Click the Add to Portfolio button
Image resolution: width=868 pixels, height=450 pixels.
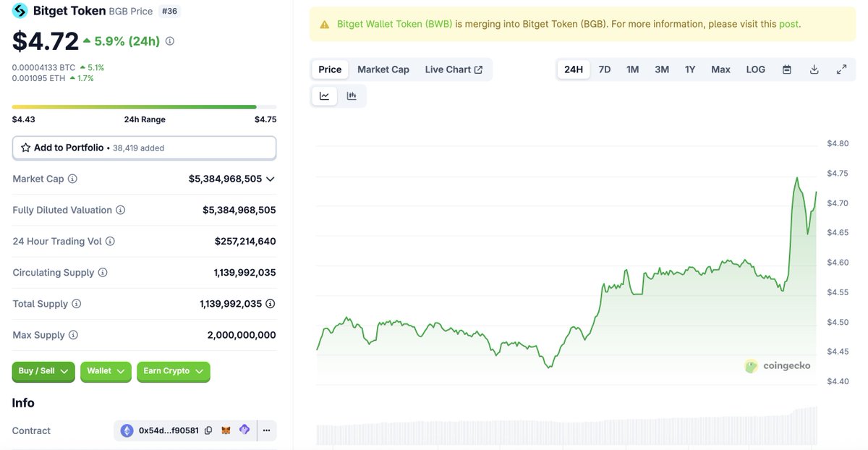click(144, 148)
